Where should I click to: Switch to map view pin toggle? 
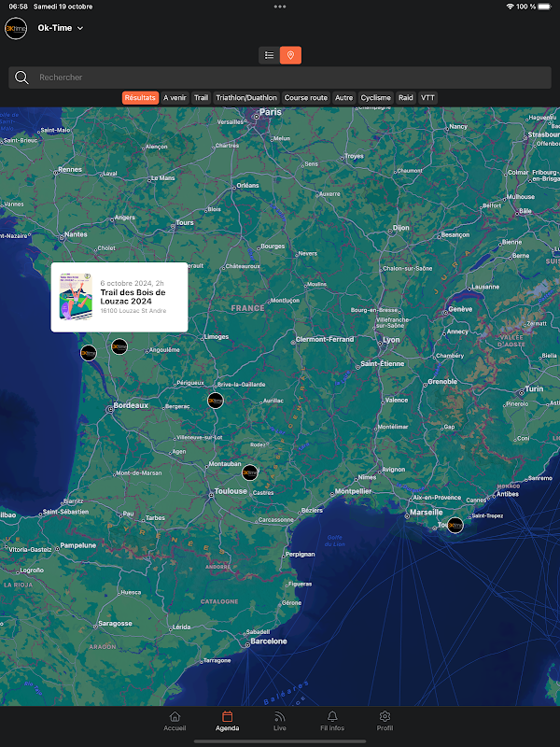[x=290, y=55]
